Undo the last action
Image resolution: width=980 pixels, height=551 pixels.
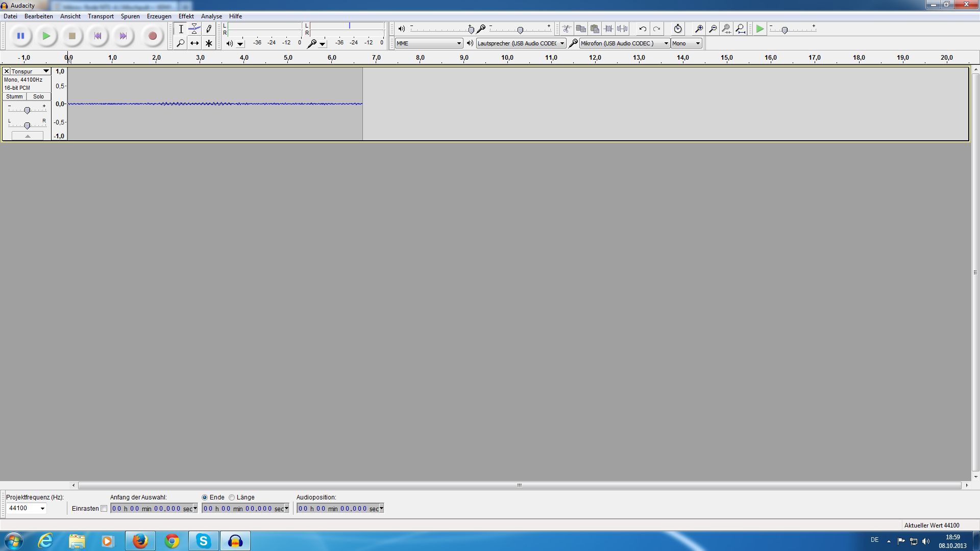(643, 29)
